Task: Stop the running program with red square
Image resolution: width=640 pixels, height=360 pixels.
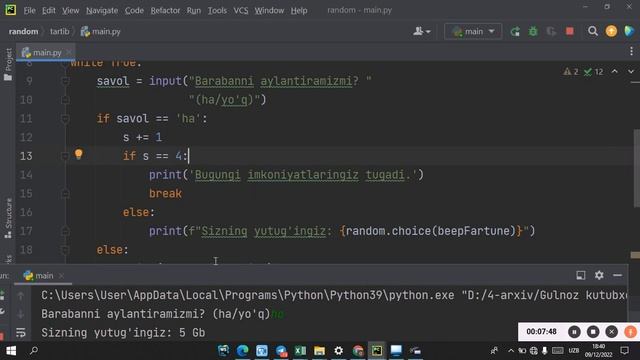Action: 570,31
